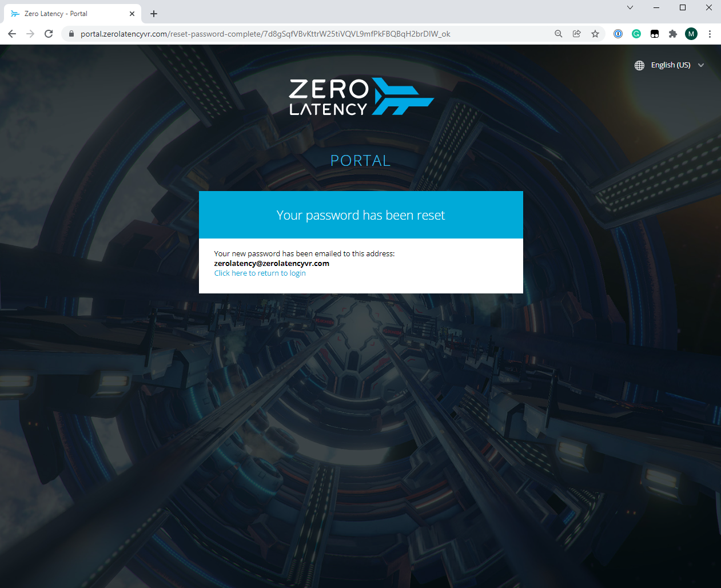Viewport: 721px width, 588px height.
Task: Click the tab search chevron in title bar
Action: click(630, 7)
